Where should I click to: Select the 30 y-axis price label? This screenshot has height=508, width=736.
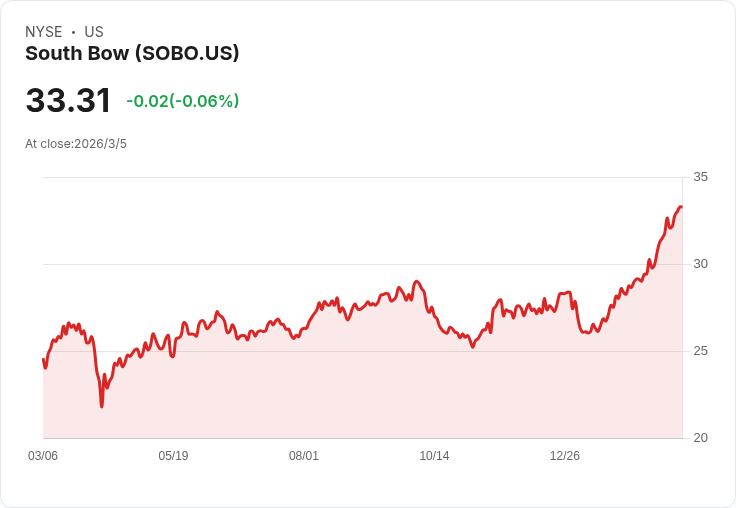700,264
